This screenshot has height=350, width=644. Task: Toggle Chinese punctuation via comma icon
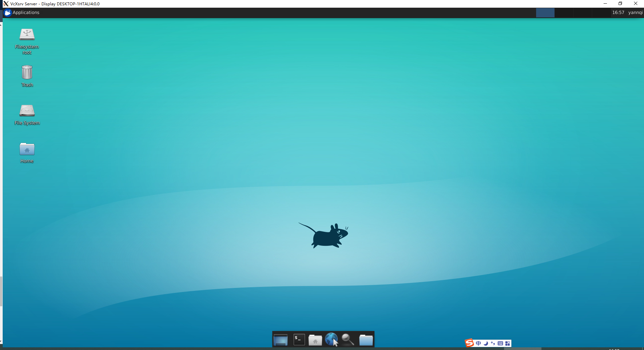(493, 343)
